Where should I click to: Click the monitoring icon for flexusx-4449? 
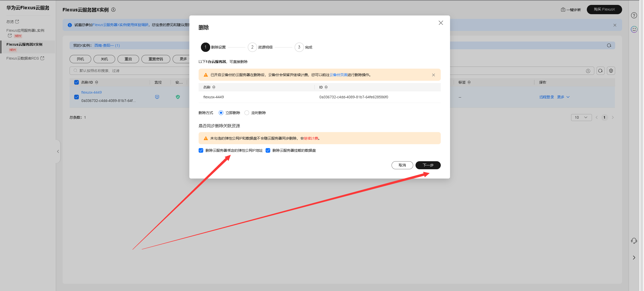coord(157,97)
